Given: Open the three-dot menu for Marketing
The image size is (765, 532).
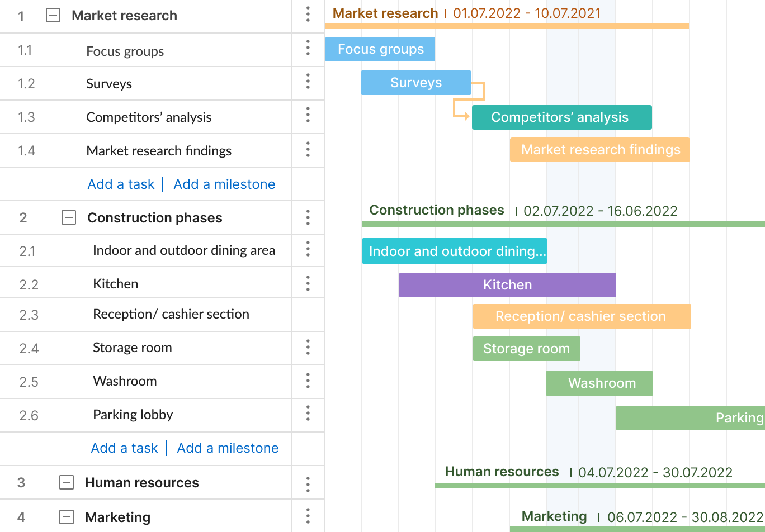Looking at the screenshot, I should (308, 516).
